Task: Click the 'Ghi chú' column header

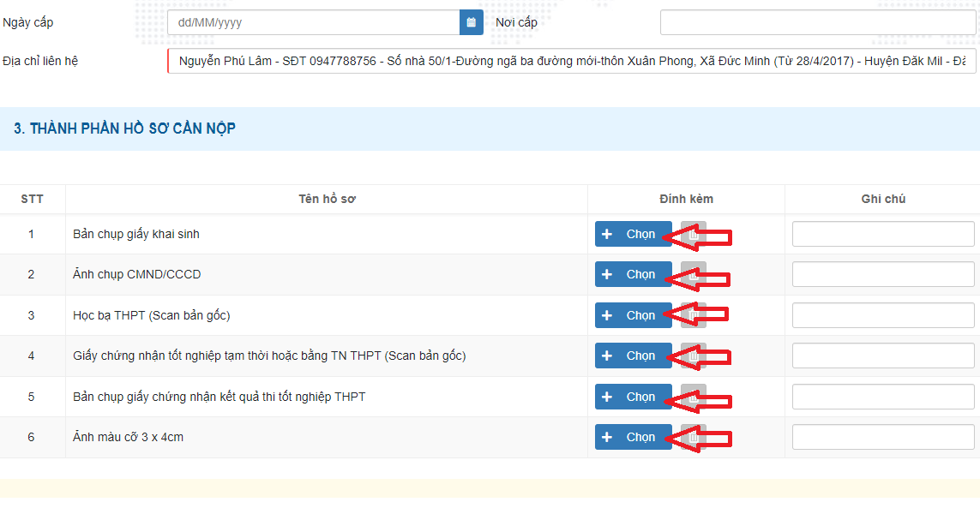Action: point(883,200)
